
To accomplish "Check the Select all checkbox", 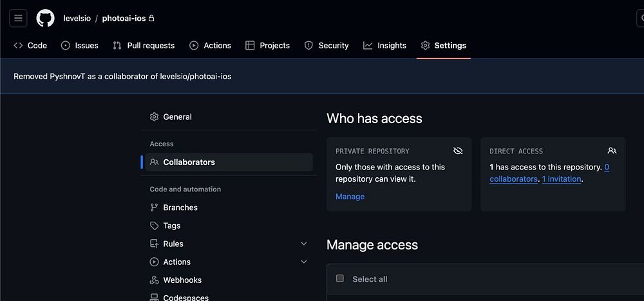I will point(340,278).
